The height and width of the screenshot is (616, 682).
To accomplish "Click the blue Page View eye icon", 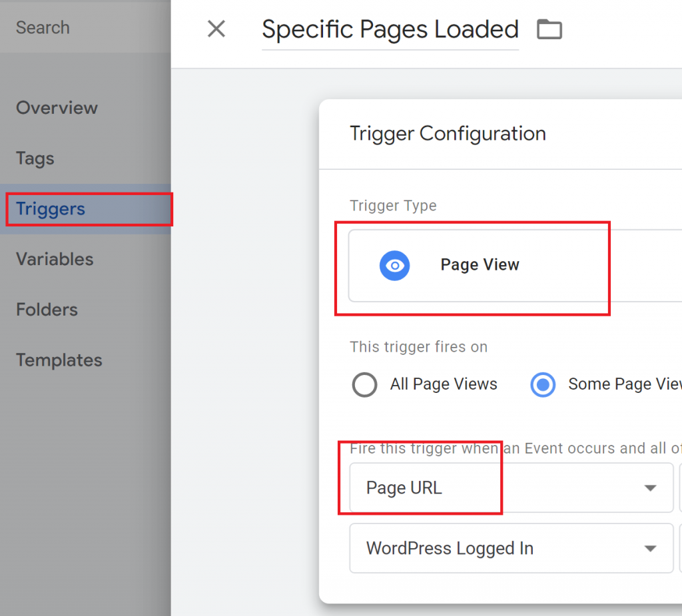I will click(394, 265).
